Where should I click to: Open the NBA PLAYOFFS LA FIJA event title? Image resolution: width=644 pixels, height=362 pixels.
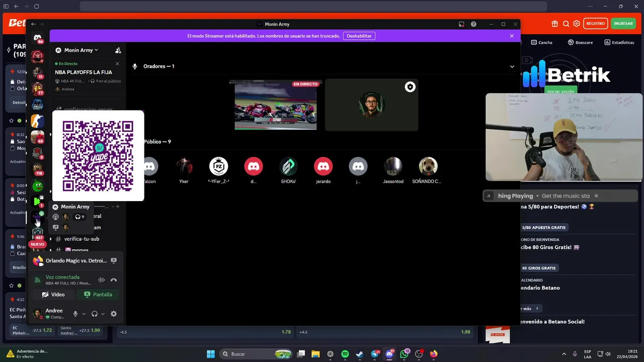click(84, 72)
